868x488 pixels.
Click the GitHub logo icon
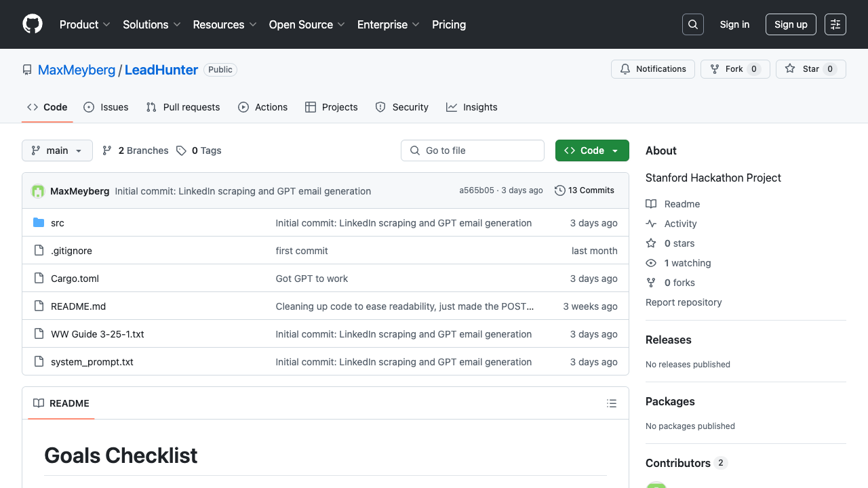pyautogui.click(x=33, y=24)
